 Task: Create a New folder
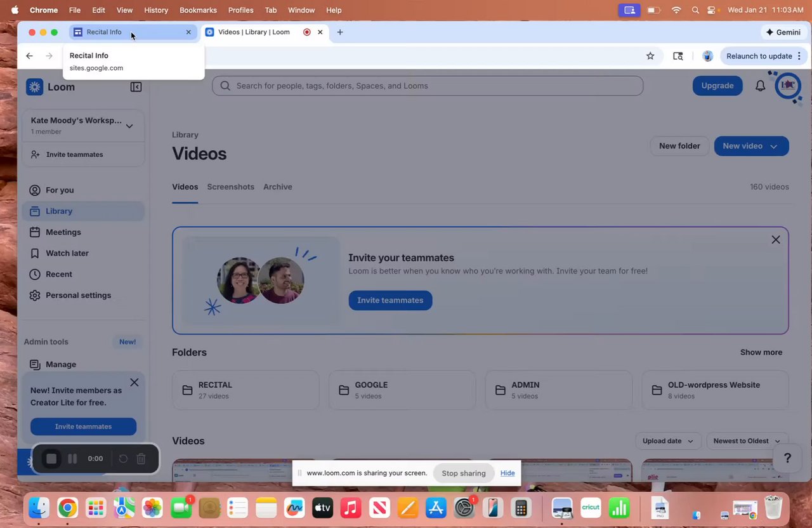pos(679,146)
